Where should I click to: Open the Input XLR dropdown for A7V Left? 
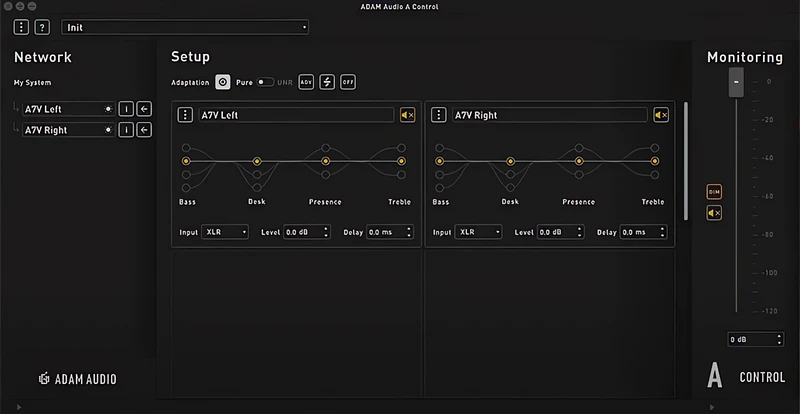(225, 232)
